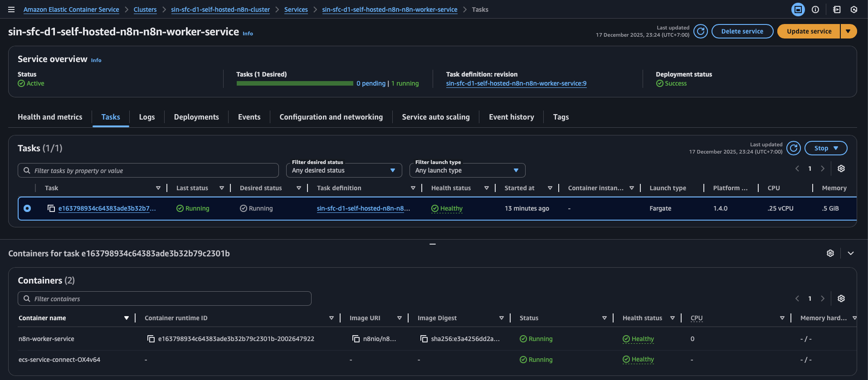Select the radio button for task e163798934c64383
868x380 pixels.
pos(27,208)
